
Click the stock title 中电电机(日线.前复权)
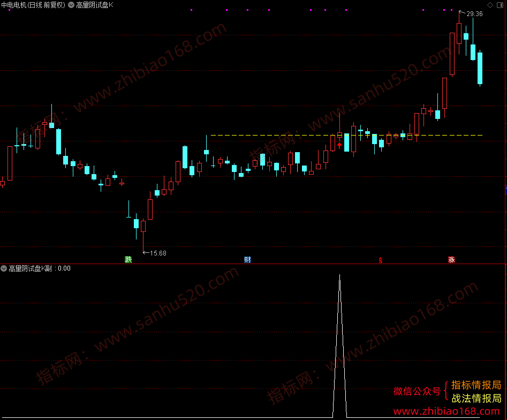pos(33,5)
